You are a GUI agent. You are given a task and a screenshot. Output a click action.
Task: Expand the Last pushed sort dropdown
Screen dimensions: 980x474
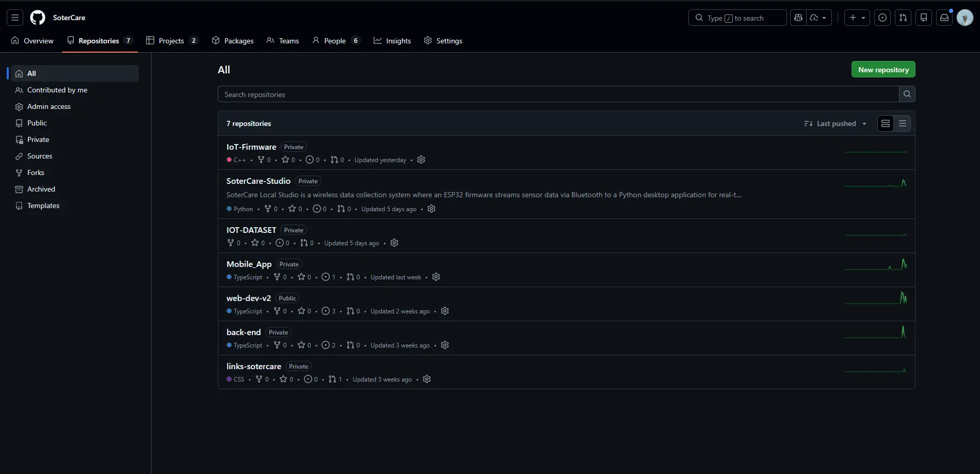coord(836,123)
